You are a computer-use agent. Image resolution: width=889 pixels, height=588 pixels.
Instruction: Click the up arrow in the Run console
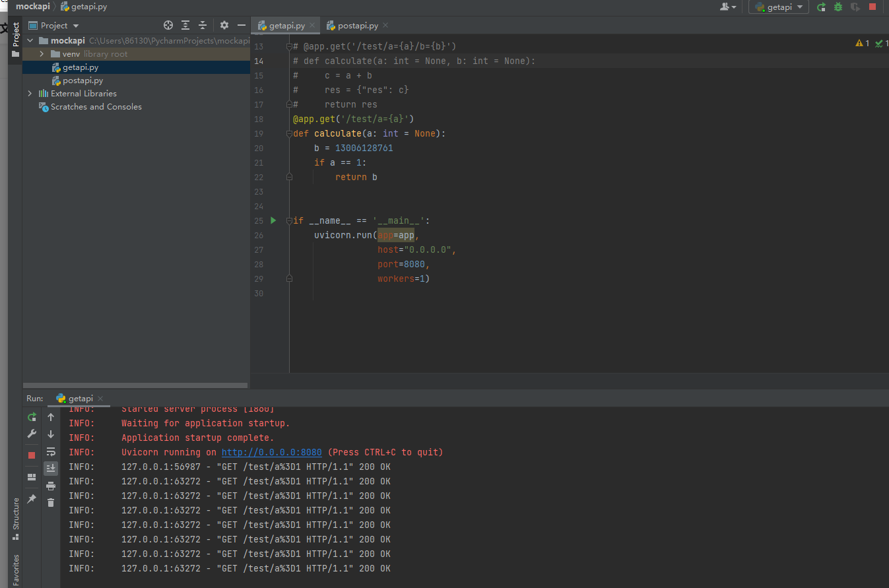click(x=51, y=417)
